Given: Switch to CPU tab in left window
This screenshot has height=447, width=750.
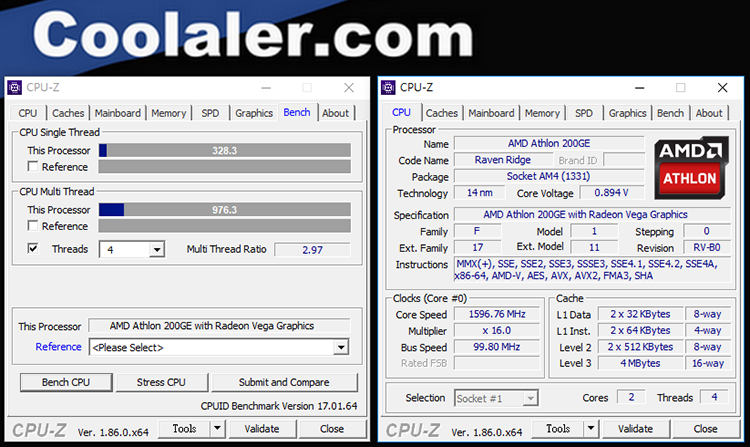Looking at the screenshot, I should click(28, 113).
